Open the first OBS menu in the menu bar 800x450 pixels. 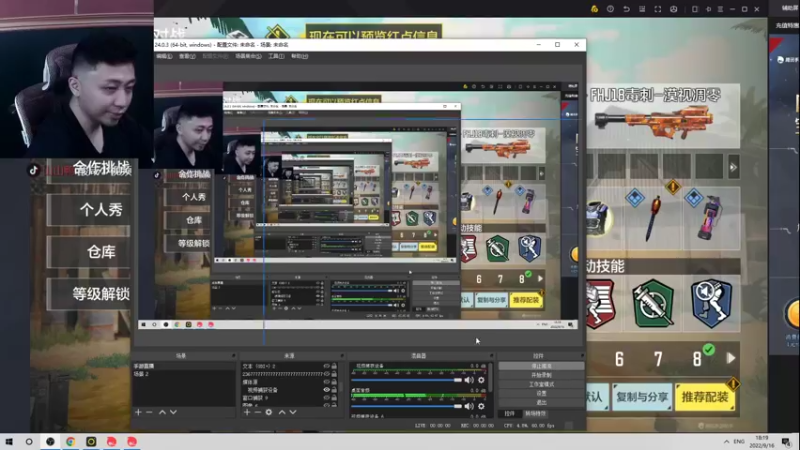164,56
